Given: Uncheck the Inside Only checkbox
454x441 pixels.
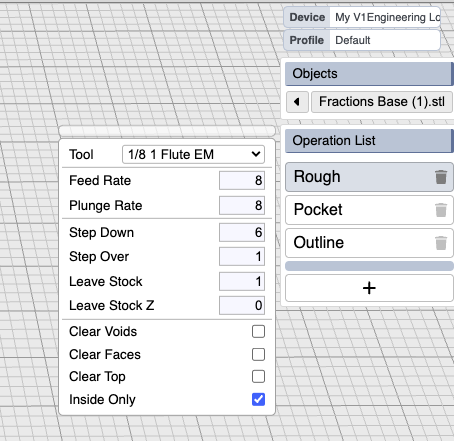Looking at the screenshot, I should click(x=258, y=399).
